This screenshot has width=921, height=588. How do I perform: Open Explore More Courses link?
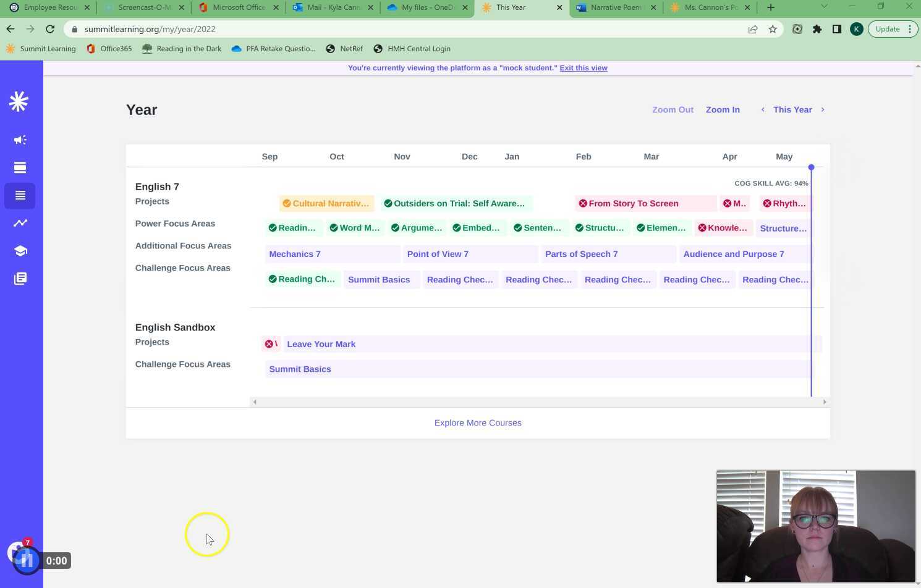click(478, 423)
